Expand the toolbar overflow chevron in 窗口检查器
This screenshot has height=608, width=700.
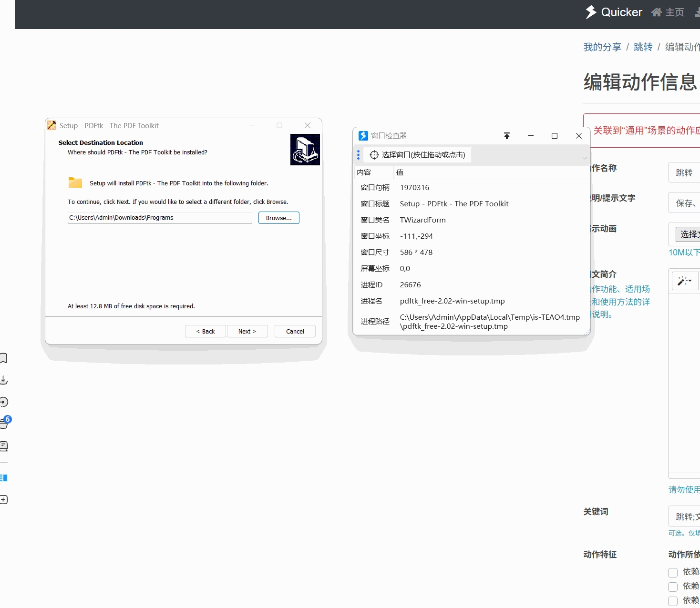(585, 158)
